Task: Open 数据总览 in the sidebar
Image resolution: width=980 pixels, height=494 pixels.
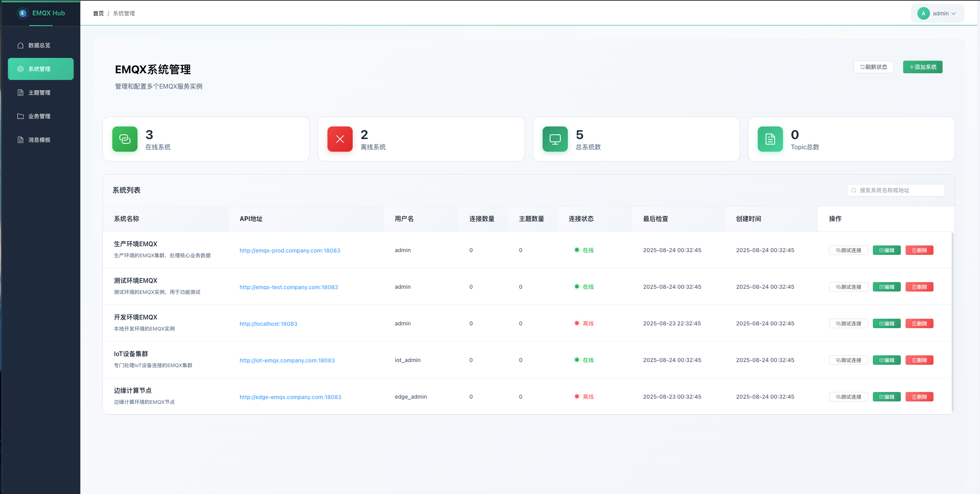Action: [x=39, y=45]
